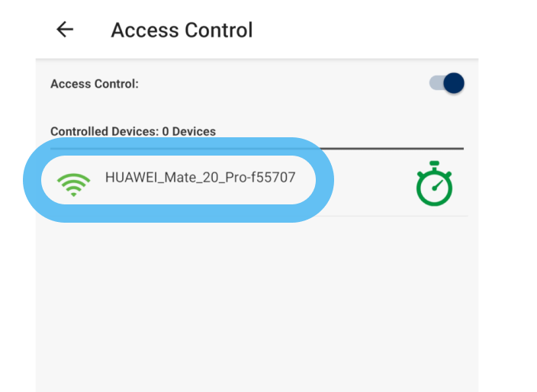Click the dark blue knob of the toggle
The width and height of the screenshot is (537, 392).
pos(454,83)
